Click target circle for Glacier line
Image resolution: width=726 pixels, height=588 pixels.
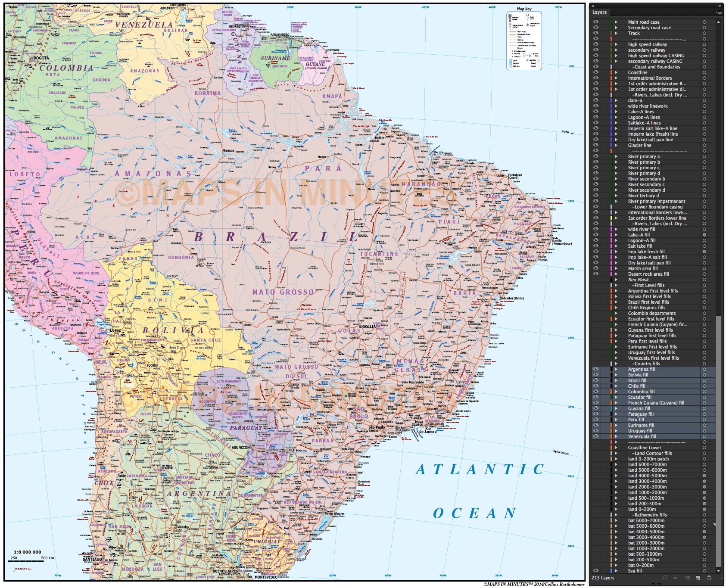[x=704, y=145]
